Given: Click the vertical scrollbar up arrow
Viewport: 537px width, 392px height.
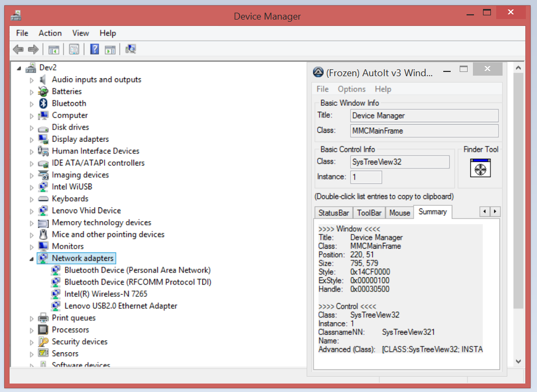Looking at the screenshot, I should coord(518,68).
